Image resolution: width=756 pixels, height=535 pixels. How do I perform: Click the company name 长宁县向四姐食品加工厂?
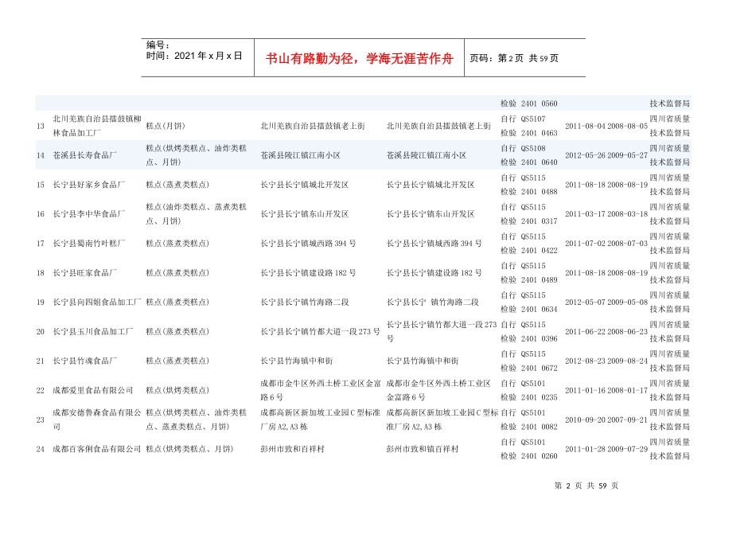[x=97, y=303]
